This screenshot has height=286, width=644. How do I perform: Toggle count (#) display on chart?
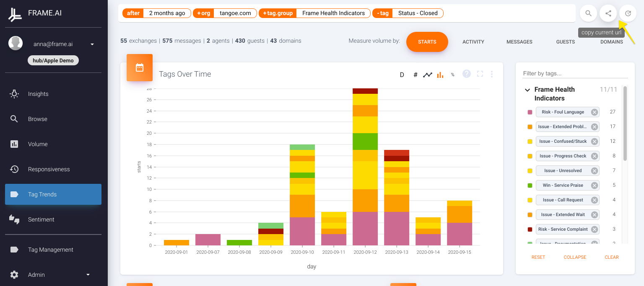[x=415, y=75]
